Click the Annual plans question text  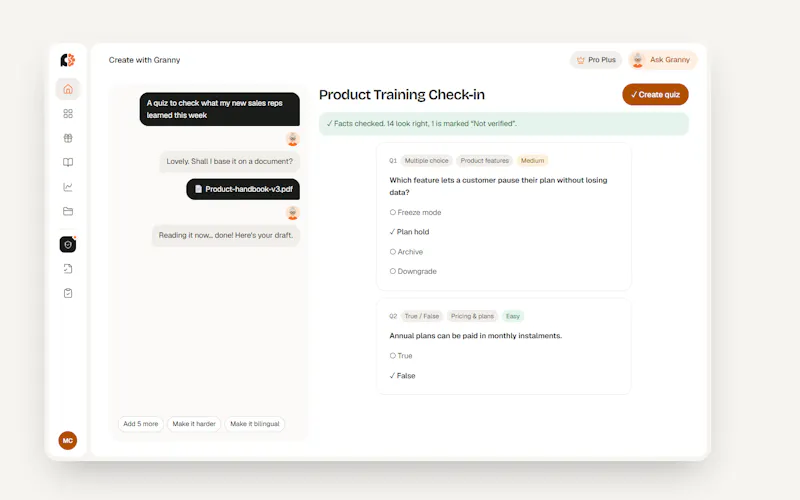[x=476, y=336]
